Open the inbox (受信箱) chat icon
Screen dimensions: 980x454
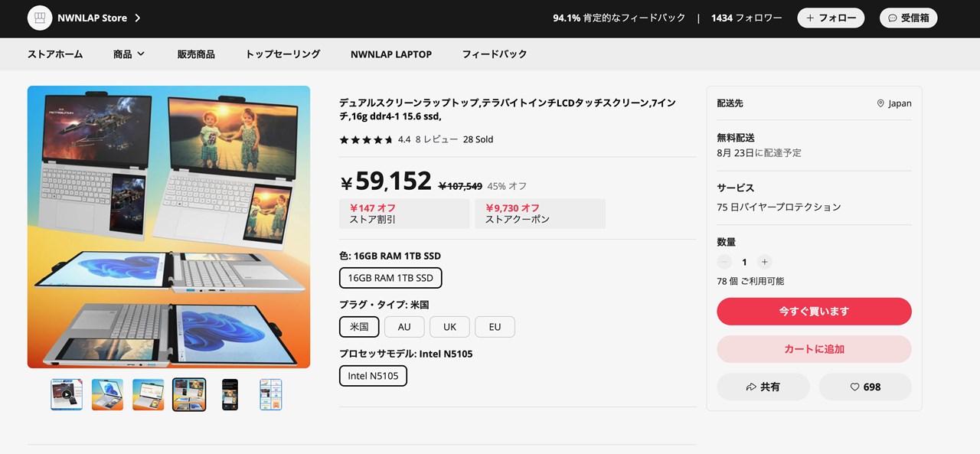point(893,18)
